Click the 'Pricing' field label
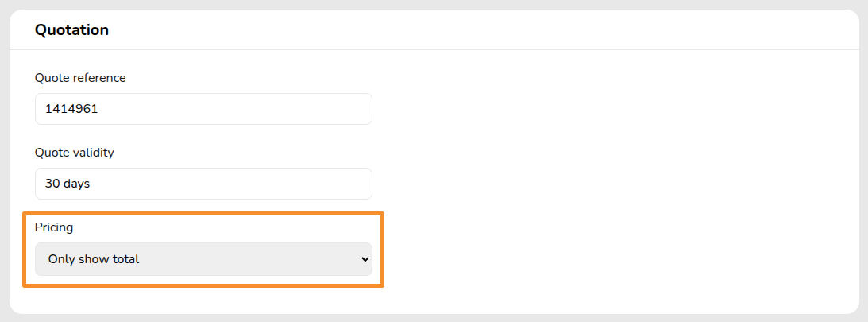The width and height of the screenshot is (868, 322). [54, 227]
